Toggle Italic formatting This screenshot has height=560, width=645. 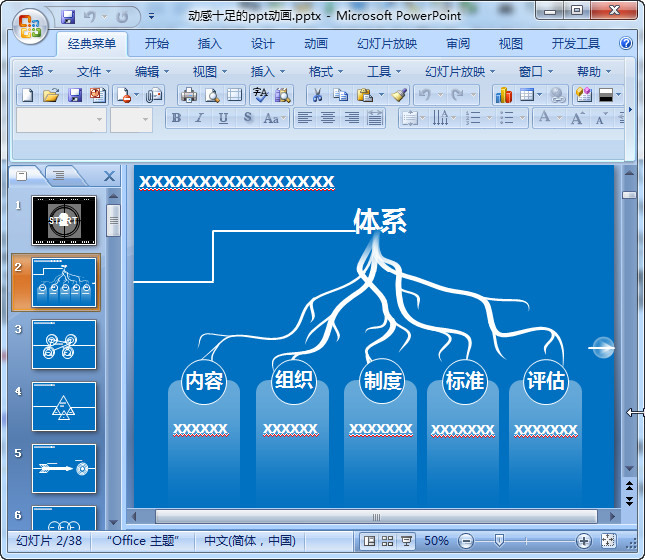(x=200, y=119)
